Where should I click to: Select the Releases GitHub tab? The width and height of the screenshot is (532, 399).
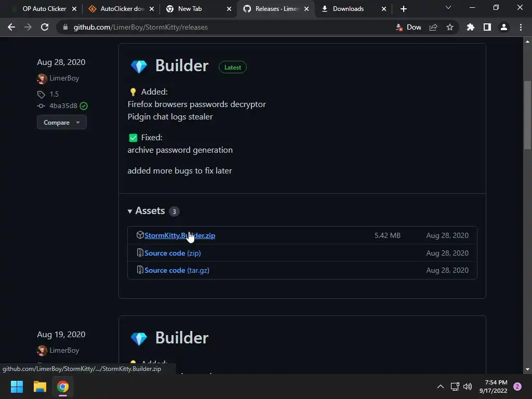[x=276, y=9]
